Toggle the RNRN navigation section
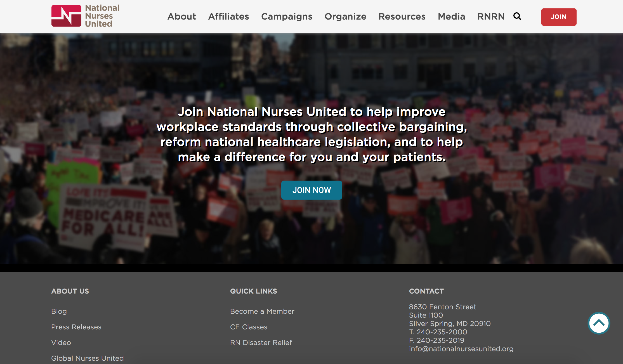Viewport: 623px width, 364px height. tap(491, 16)
